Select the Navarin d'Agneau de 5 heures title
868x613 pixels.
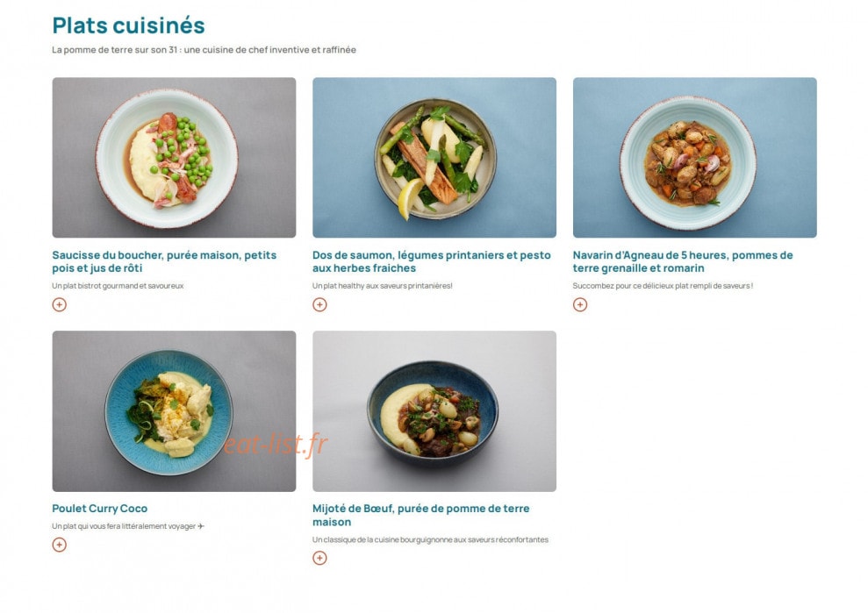(683, 261)
